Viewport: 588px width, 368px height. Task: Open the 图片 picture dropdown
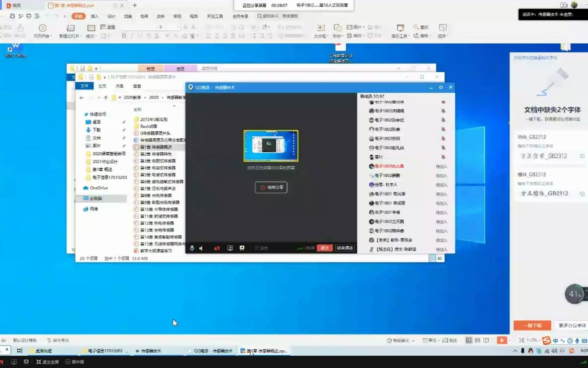click(356, 27)
